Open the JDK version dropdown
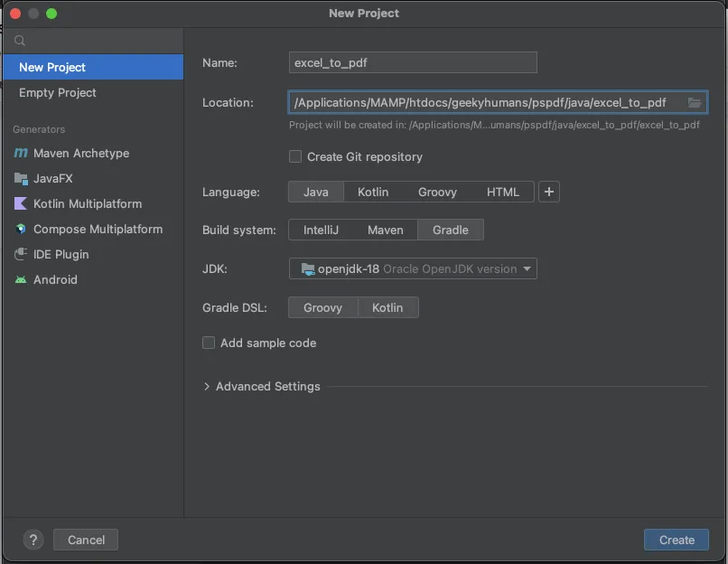The image size is (728, 564). point(412,268)
